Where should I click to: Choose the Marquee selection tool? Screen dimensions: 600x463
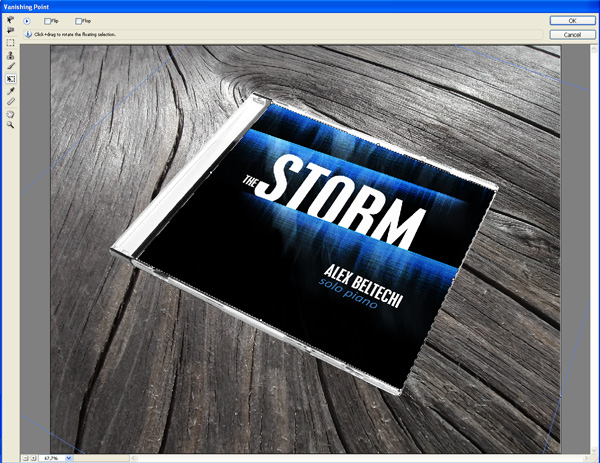click(10, 42)
